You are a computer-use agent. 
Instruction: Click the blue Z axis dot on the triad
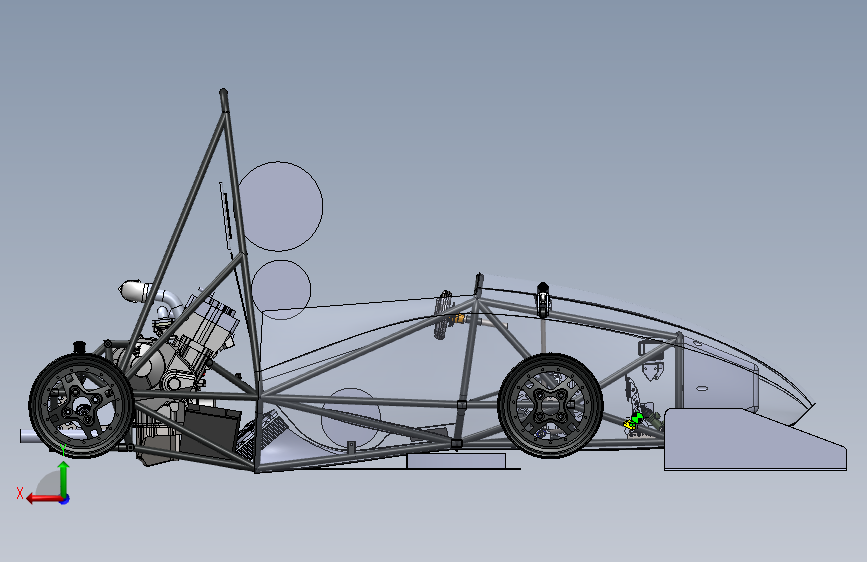tap(65, 500)
